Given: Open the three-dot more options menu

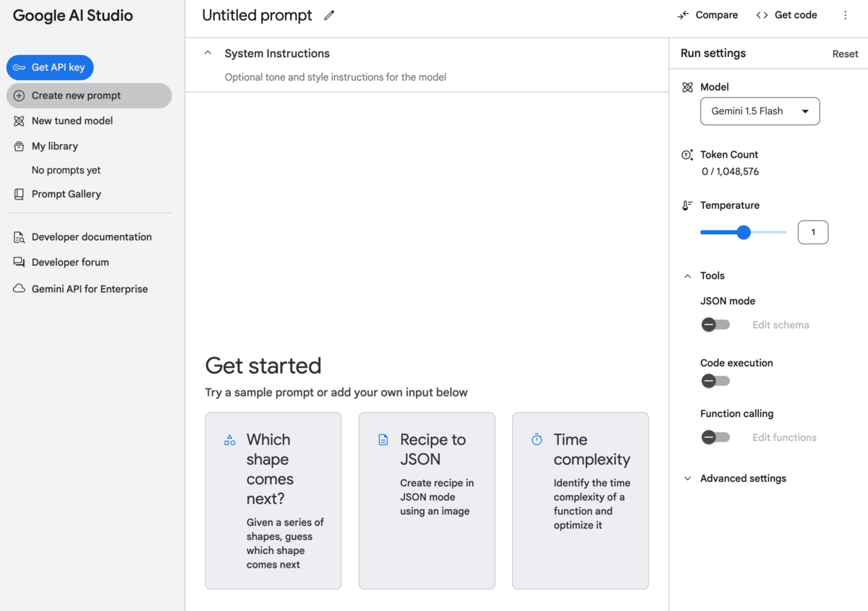Looking at the screenshot, I should pyautogui.click(x=845, y=15).
